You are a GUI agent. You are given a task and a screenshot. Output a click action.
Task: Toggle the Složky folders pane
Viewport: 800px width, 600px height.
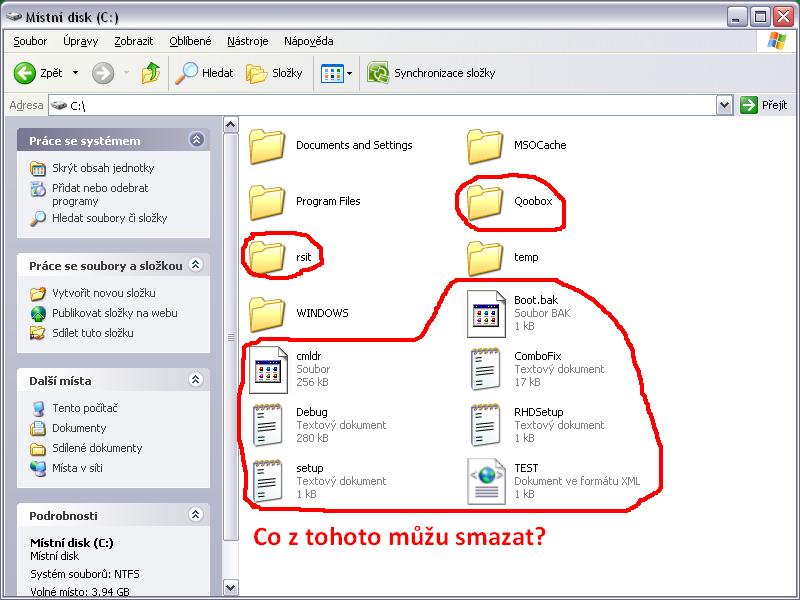tap(274, 73)
